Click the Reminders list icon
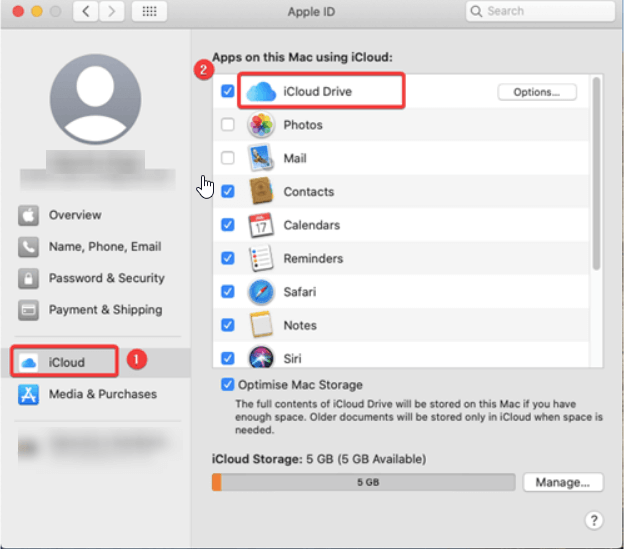Screen dimensions: 624x549 click(x=261, y=258)
